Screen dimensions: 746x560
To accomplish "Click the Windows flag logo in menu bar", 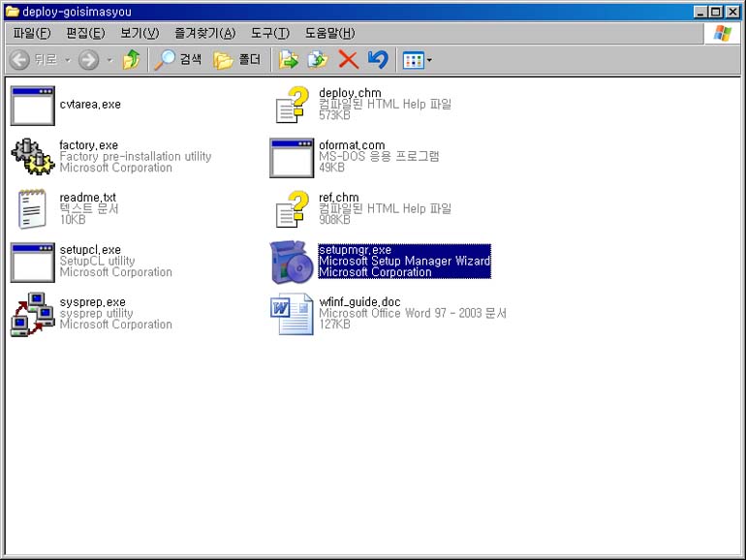I will coord(722,33).
